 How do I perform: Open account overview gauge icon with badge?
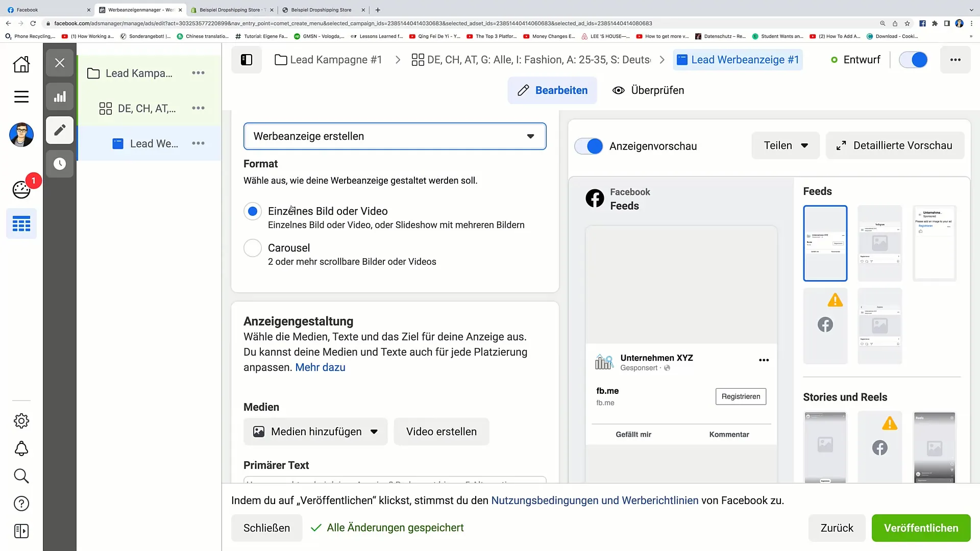[21, 189]
